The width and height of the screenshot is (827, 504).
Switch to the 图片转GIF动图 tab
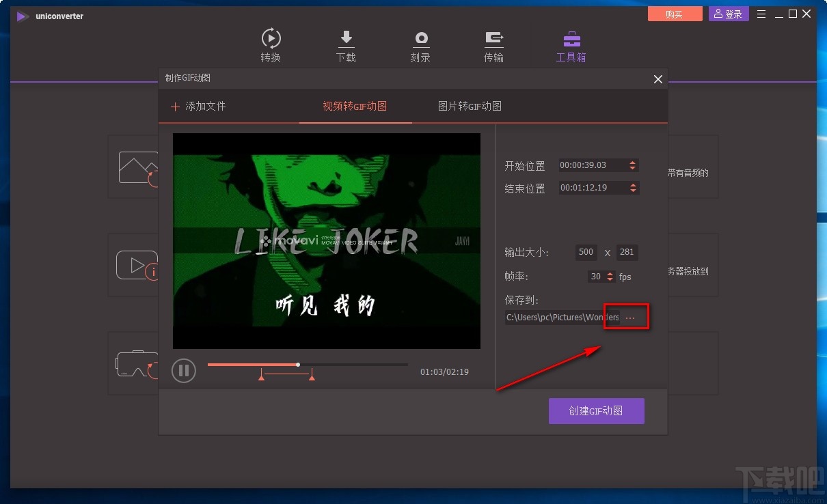[x=469, y=106]
